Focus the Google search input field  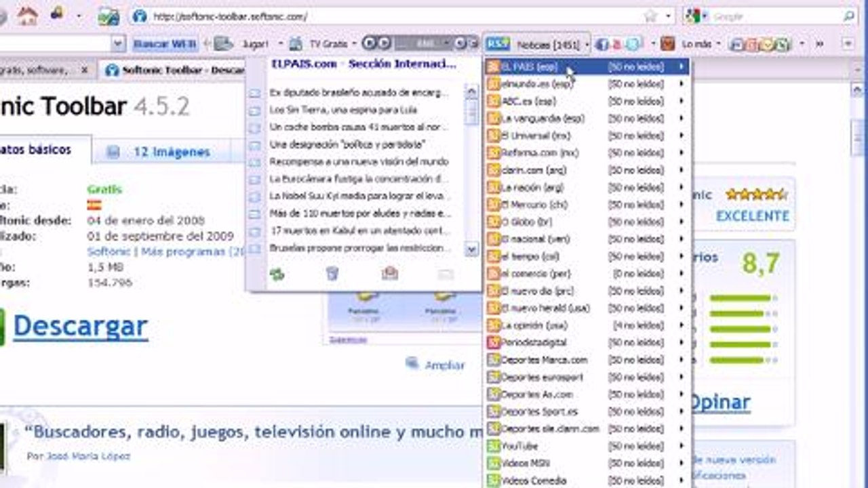(x=774, y=16)
